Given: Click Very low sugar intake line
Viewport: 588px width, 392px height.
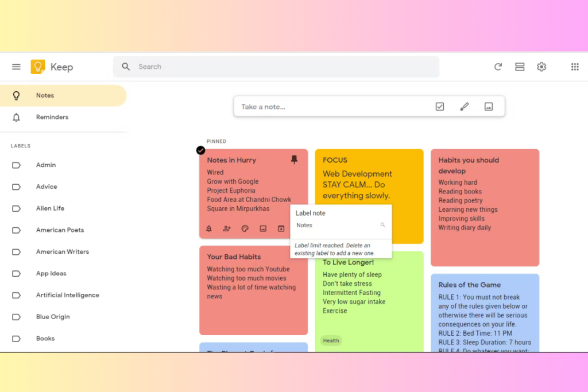Looking at the screenshot, I should point(354,302).
